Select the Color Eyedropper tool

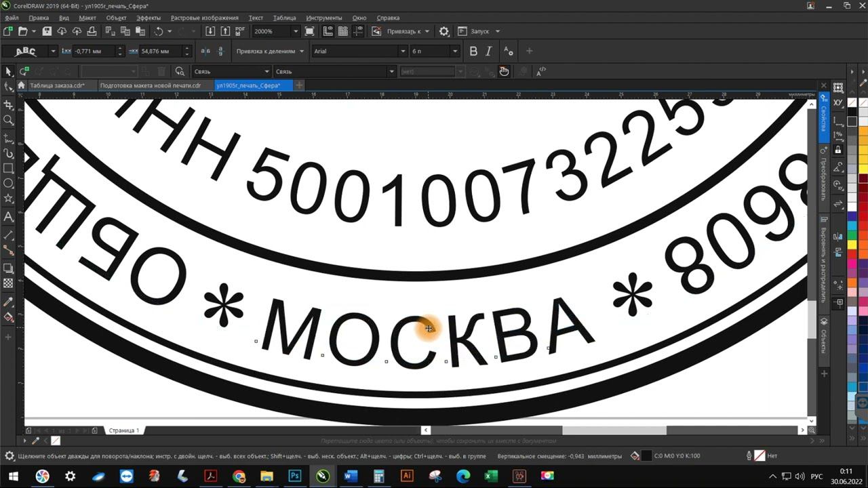8,302
